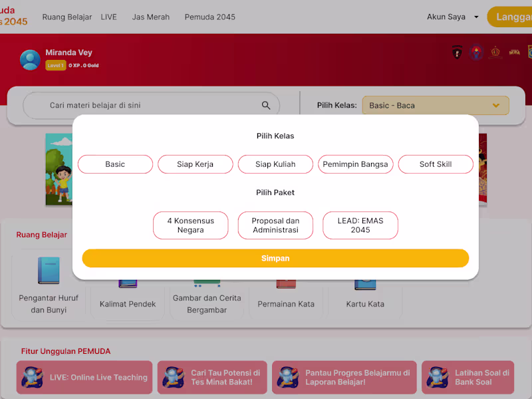532x399 pixels.
Task: Click the black shield emblem logo
Action: 457,53
